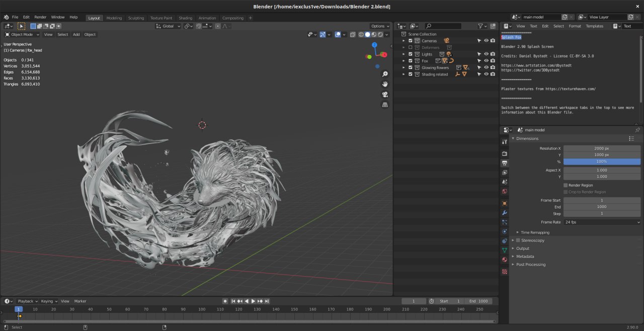Viewport: 644px width, 331px height.
Task: Open the Render properties tab
Action: [x=505, y=154]
